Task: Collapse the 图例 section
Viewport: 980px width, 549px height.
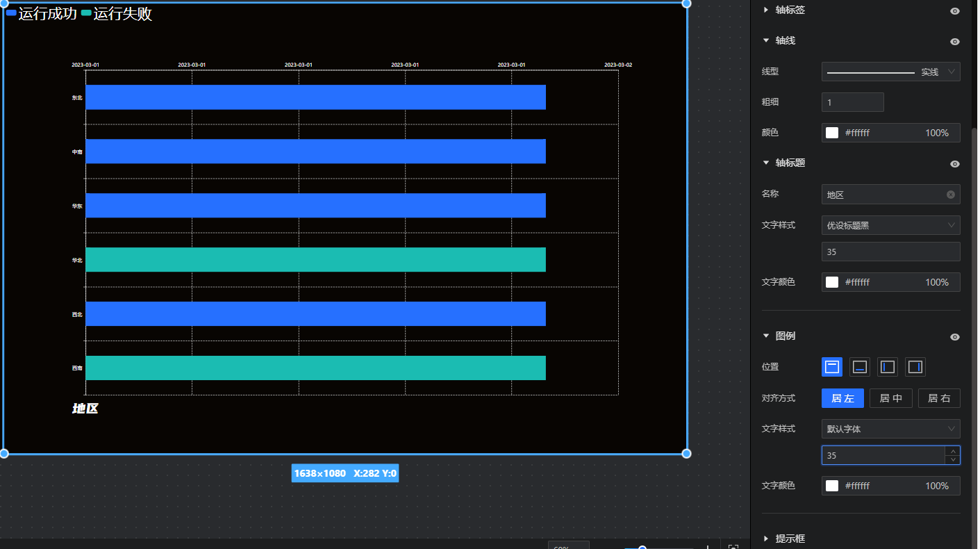Action: click(766, 336)
